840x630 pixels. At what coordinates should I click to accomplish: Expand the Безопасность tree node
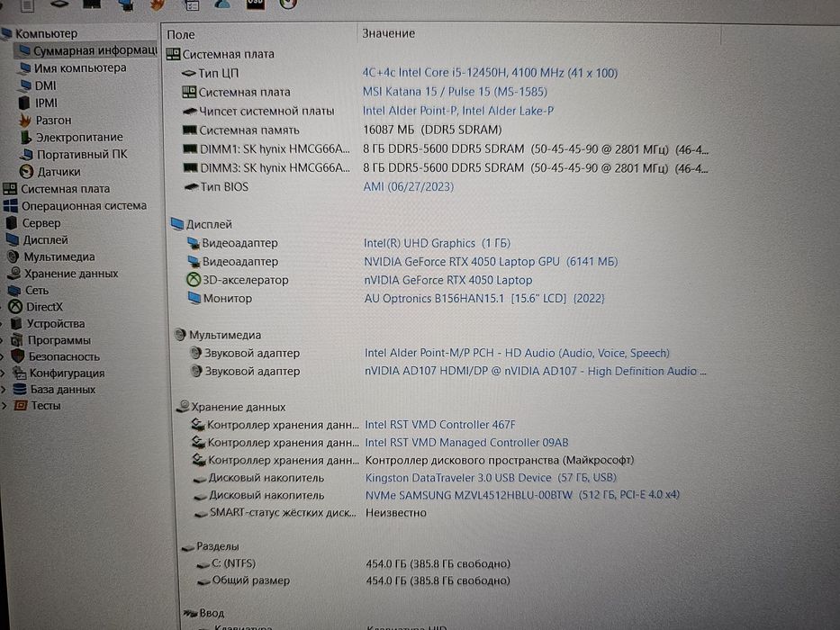pyautogui.click(x=3, y=356)
